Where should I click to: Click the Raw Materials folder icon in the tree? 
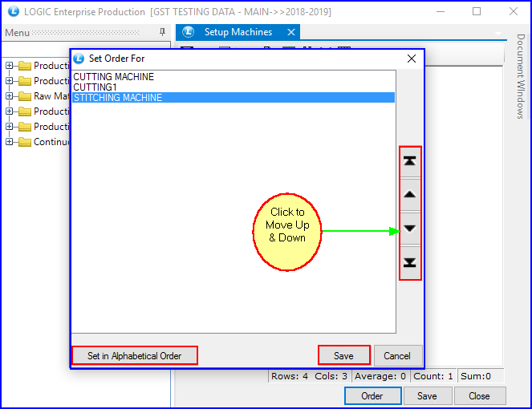(25, 96)
